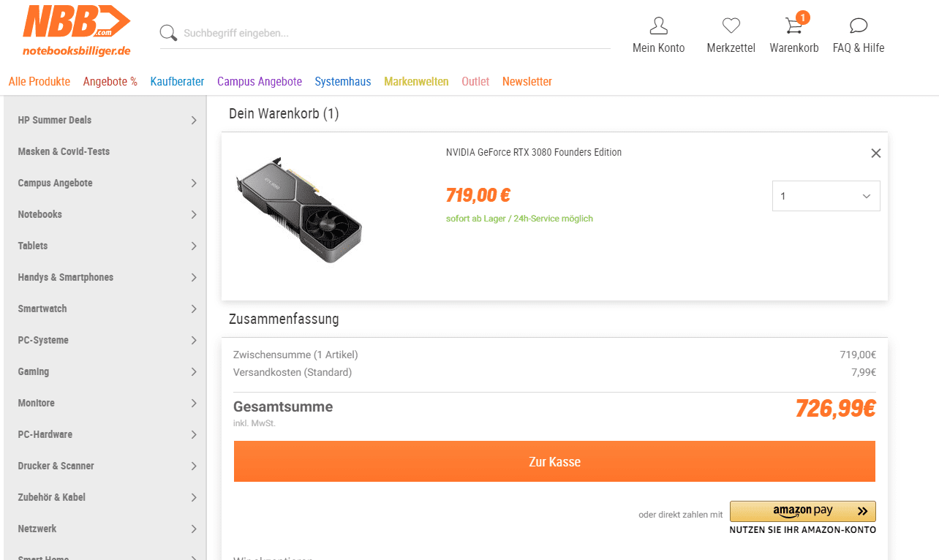Go to NBB logo homepage
The width and height of the screenshot is (939, 560).
[x=77, y=31]
